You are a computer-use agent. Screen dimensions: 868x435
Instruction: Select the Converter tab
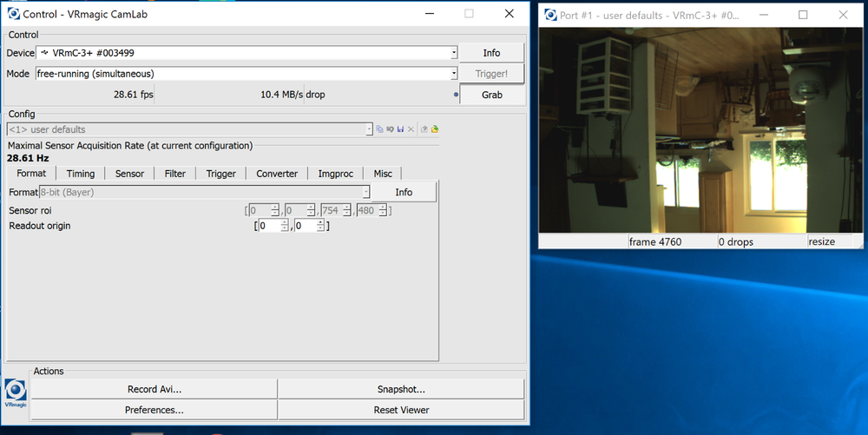(x=277, y=174)
